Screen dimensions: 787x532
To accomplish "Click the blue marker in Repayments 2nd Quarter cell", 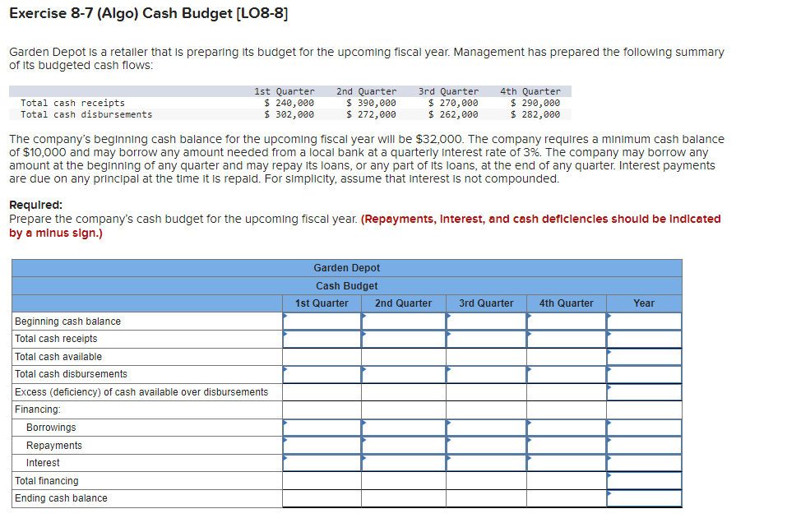I will click(365, 440).
